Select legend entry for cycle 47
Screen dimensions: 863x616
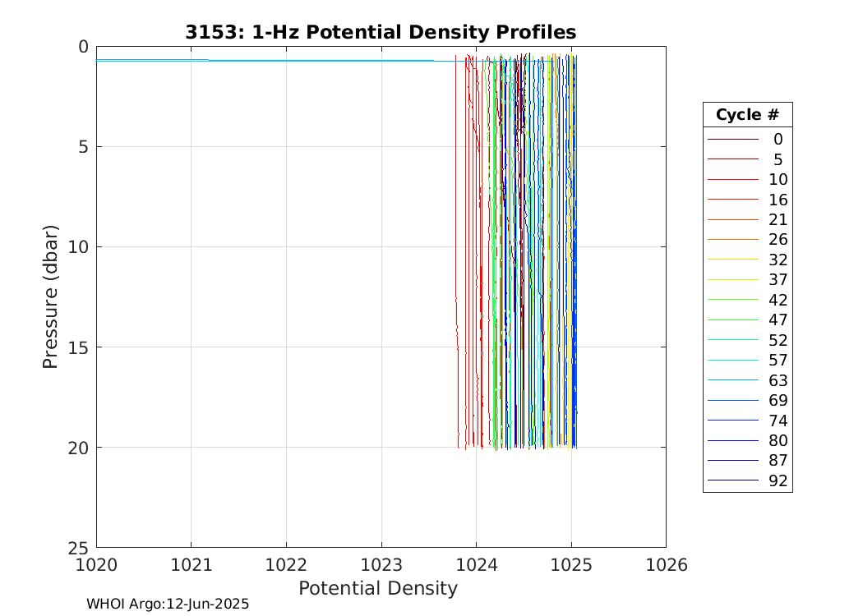pyautogui.click(x=747, y=319)
